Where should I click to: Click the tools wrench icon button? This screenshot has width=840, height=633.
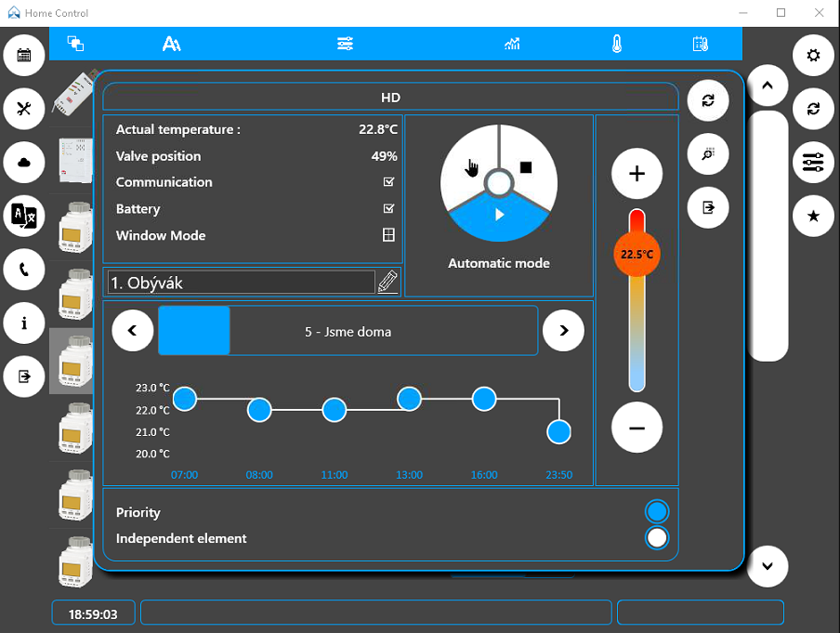23,109
